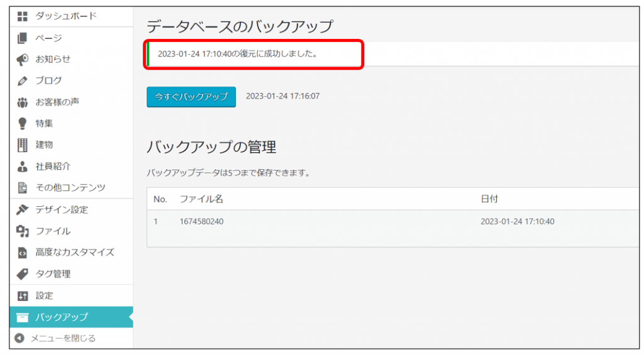Open the デザイン設定 menu
Viewport: 644px width, 357px height.
61,210
